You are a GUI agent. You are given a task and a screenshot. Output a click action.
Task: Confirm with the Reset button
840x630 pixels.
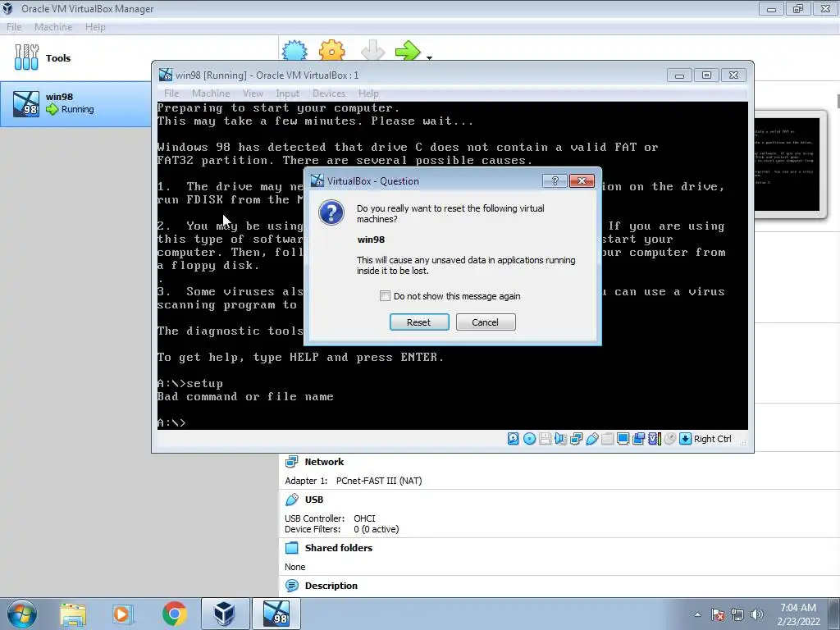419,322
